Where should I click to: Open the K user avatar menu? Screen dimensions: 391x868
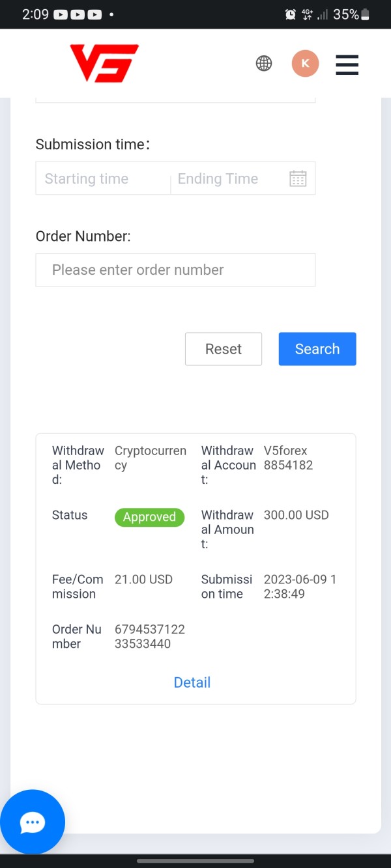(305, 64)
